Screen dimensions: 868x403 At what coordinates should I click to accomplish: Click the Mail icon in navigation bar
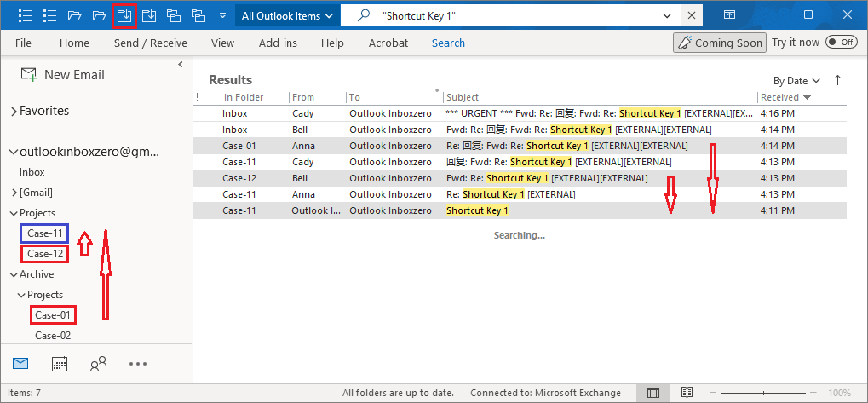click(x=20, y=364)
